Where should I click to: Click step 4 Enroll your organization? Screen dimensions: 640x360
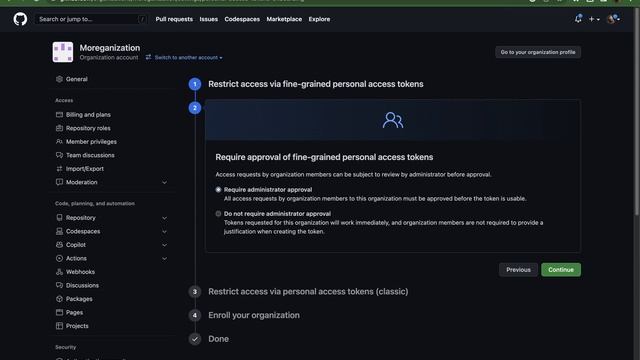254,315
